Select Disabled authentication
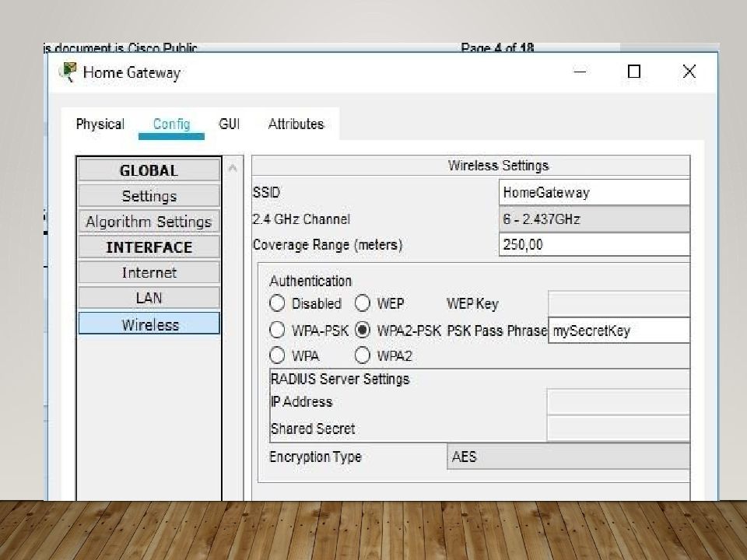747x560 pixels. tap(277, 303)
